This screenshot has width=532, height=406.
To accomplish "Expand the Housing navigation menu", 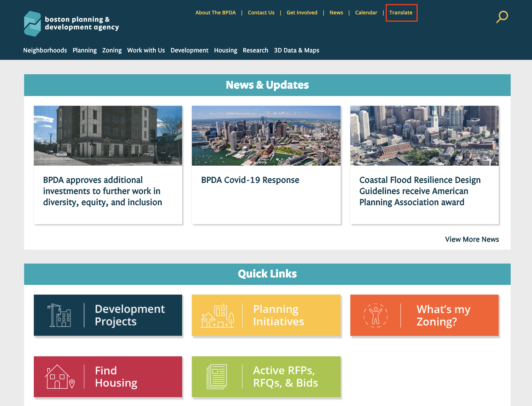I will click(225, 50).
